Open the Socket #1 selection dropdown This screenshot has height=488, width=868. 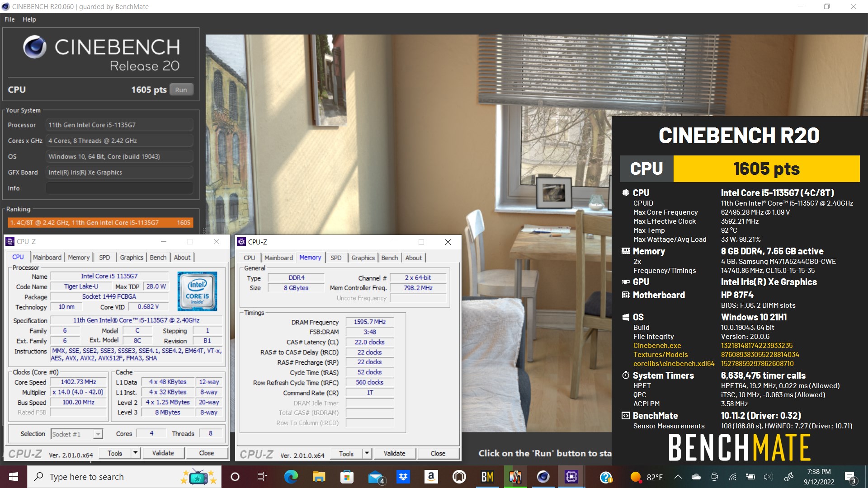tap(77, 434)
